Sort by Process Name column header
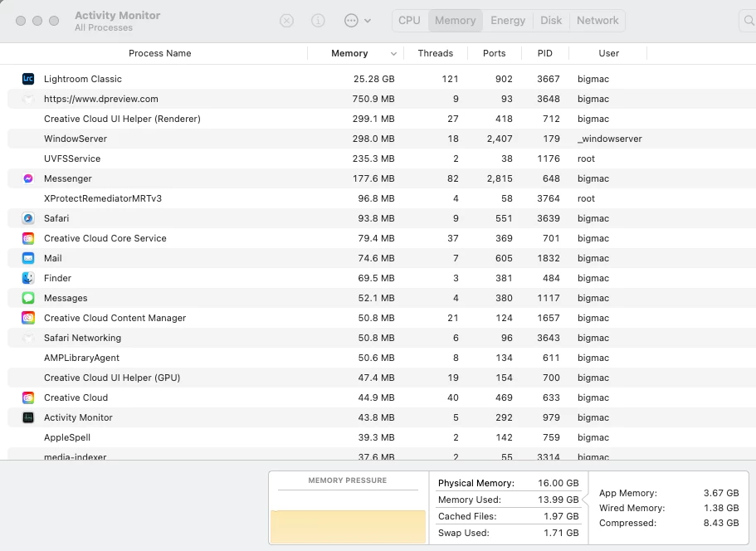This screenshot has height=551, width=756. pos(159,53)
